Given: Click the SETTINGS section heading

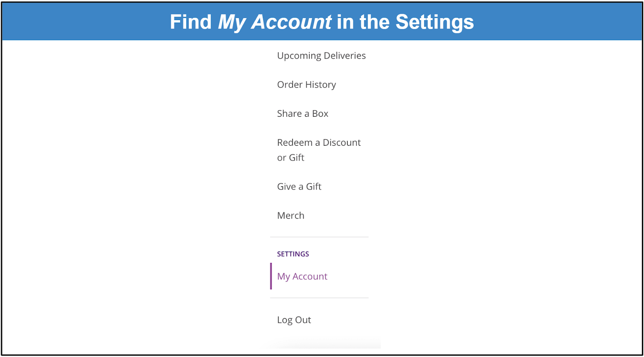Looking at the screenshot, I should coord(293,254).
